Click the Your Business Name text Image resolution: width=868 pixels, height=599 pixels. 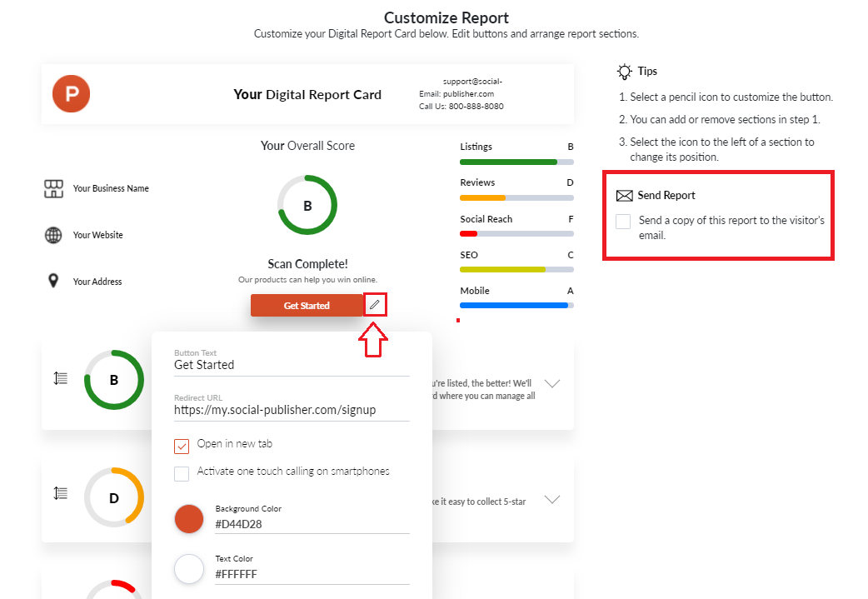(111, 188)
